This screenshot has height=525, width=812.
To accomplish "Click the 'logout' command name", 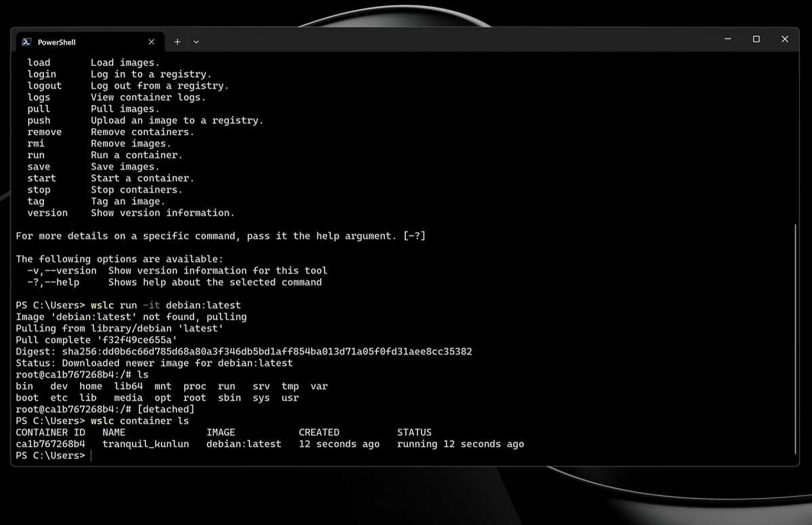I will tap(45, 85).
